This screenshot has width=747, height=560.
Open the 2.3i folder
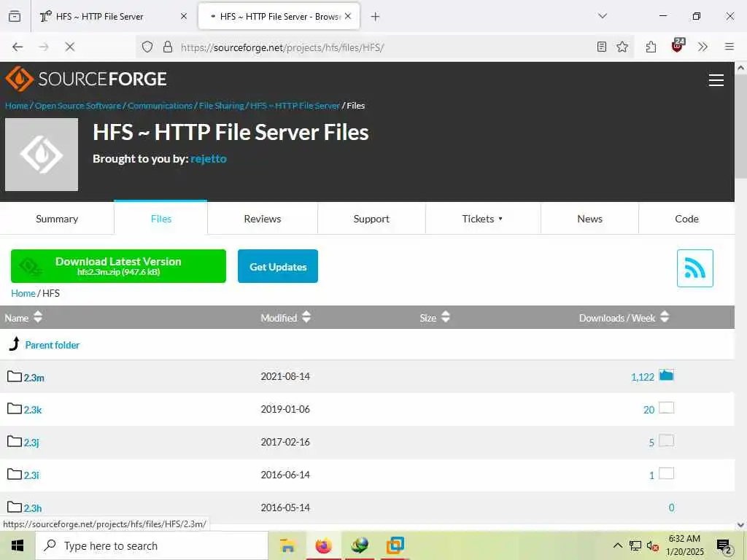click(x=31, y=475)
